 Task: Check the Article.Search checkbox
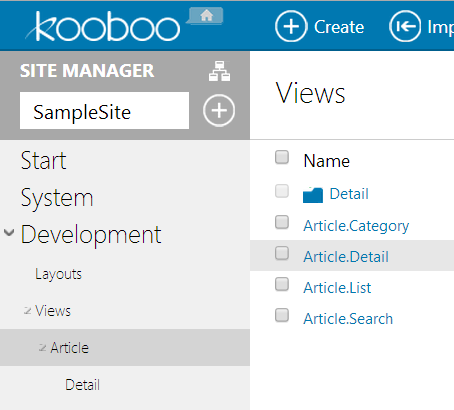coord(282,315)
